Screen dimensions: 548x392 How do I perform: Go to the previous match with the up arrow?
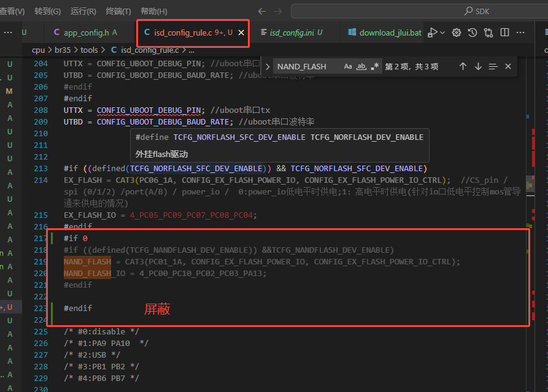(463, 66)
